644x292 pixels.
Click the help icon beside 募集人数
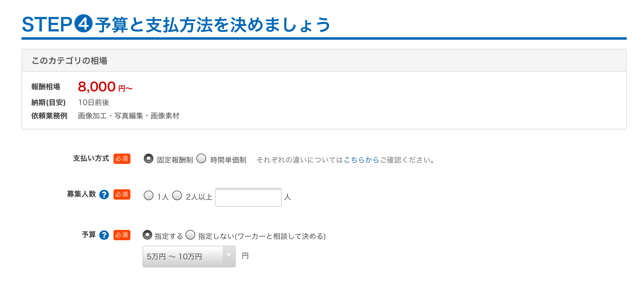[x=104, y=194]
